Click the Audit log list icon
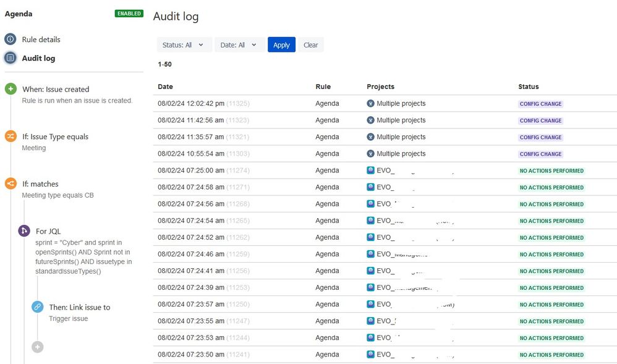The height and width of the screenshot is (364, 617). [x=11, y=58]
